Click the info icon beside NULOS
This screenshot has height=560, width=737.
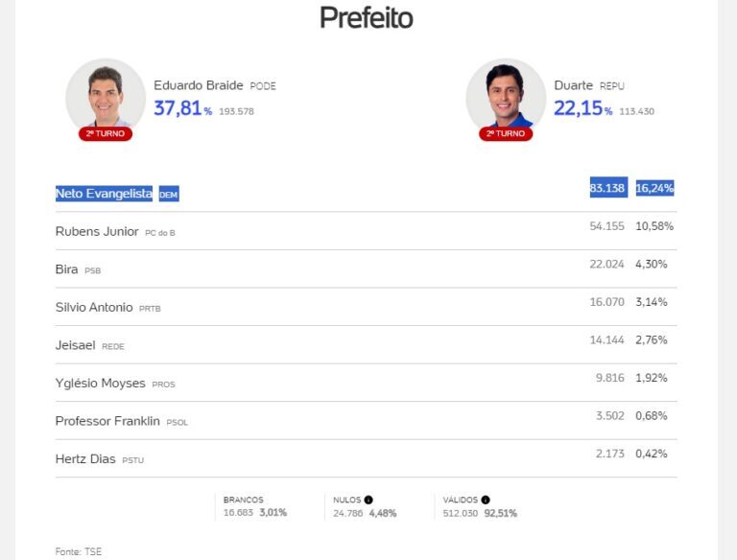click(x=368, y=500)
